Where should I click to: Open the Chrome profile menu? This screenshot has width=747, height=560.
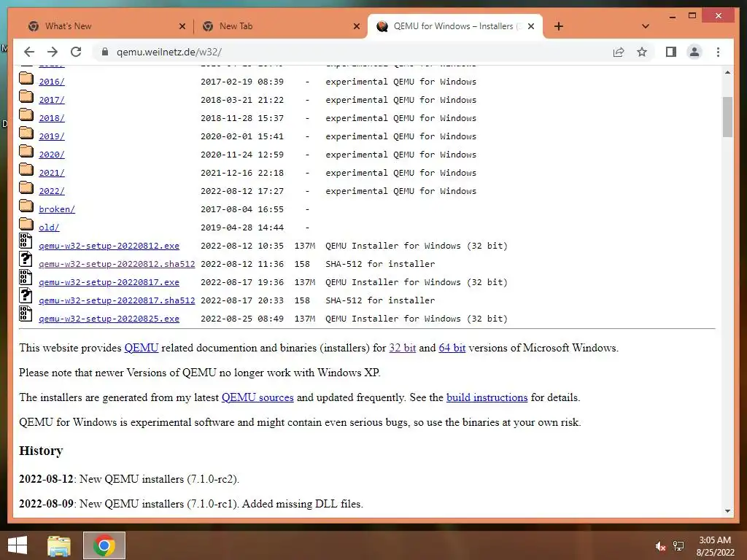click(694, 52)
